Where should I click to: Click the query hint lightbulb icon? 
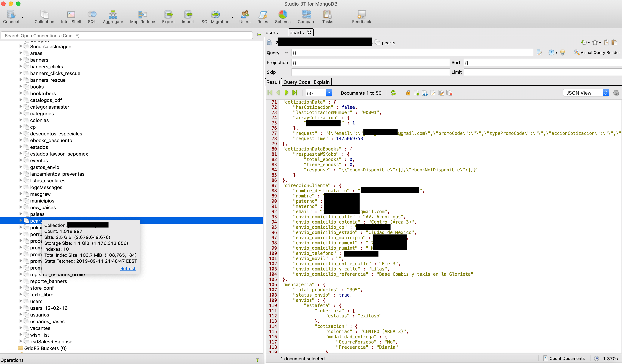click(563, 52)
